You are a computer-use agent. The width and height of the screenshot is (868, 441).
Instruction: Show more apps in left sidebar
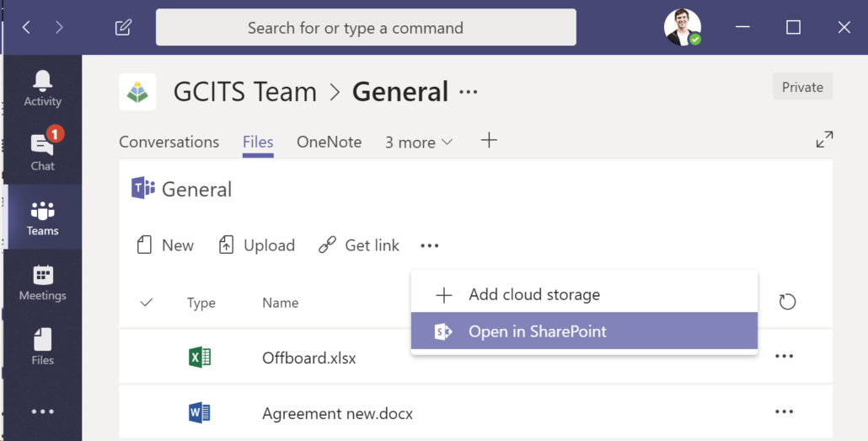point(42,411)
